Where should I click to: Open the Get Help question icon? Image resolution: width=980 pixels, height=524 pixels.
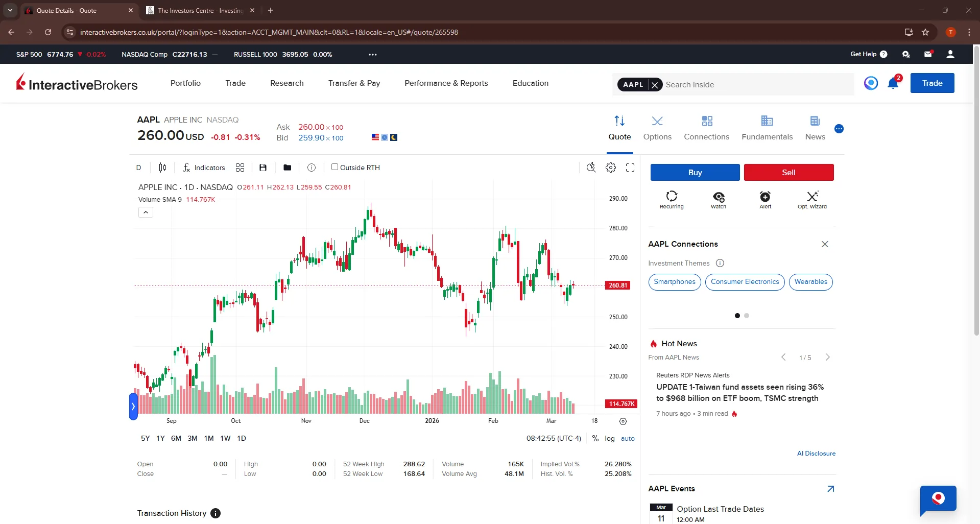click(883, 54)
